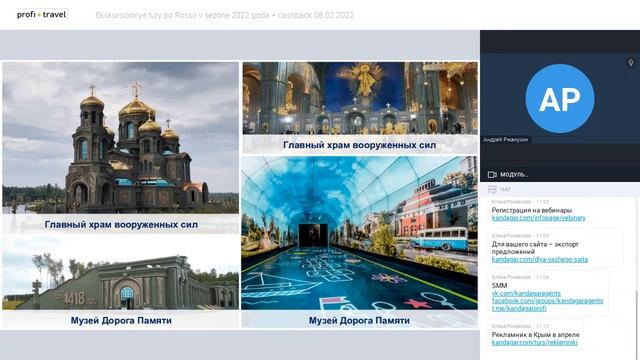Click the chat panel scrollbar
640x360 pixels.
click(636, 324)
